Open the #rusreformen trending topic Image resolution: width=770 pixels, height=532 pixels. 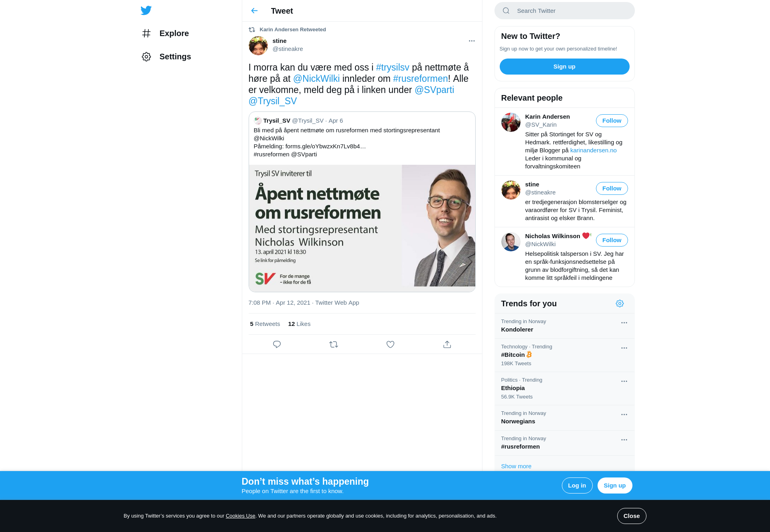tap(565, 443)
